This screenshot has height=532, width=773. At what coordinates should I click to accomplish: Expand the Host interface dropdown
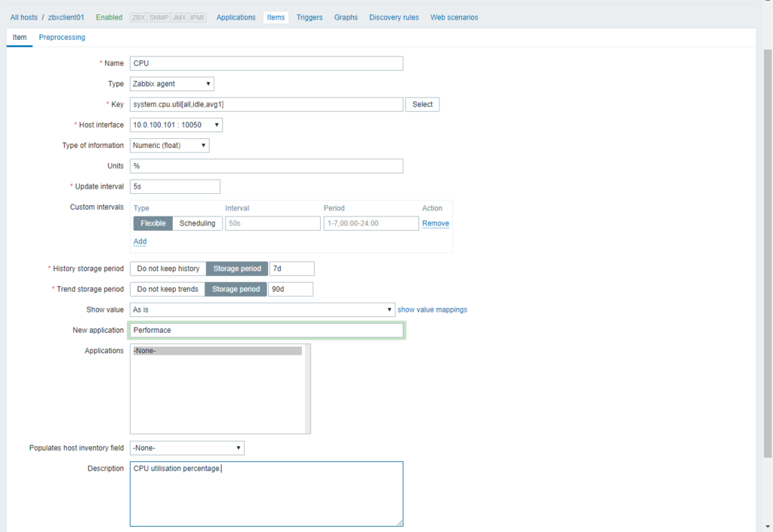pos(176,125)
